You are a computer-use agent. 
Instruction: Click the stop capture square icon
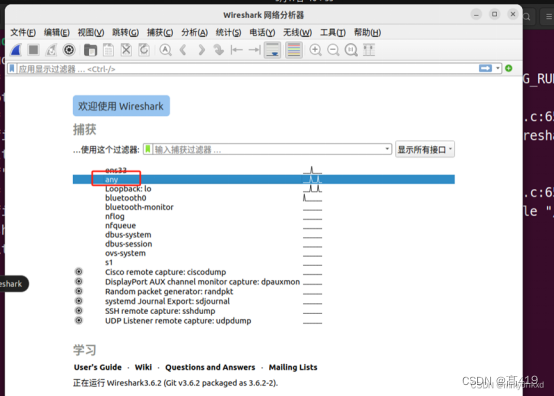[34, 50]
